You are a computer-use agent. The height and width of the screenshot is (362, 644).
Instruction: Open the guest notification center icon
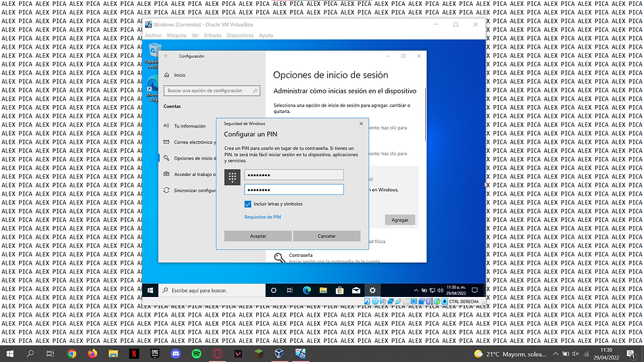click(x=474, y=290)
